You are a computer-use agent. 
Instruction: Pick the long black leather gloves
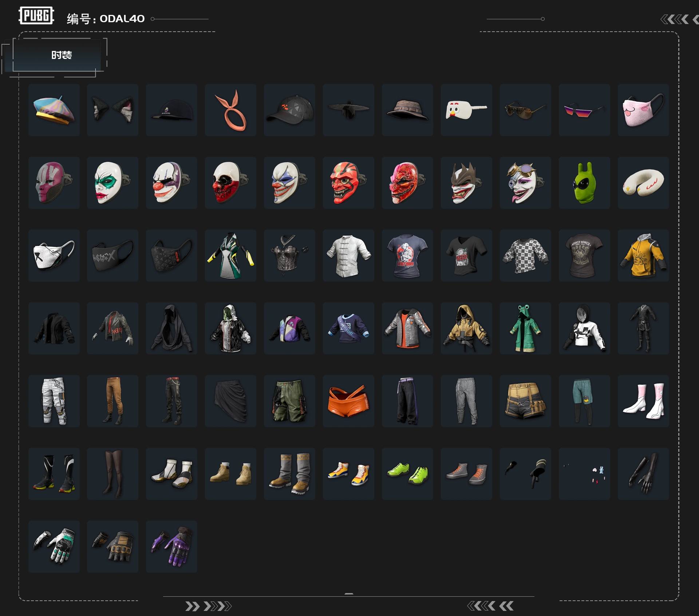pos(643,474)
